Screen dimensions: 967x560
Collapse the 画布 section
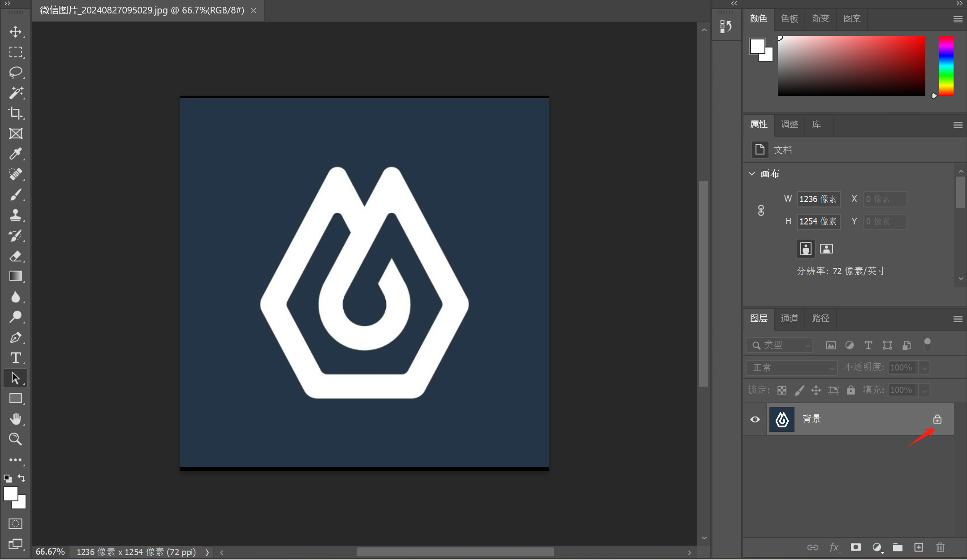pos(752,174)
